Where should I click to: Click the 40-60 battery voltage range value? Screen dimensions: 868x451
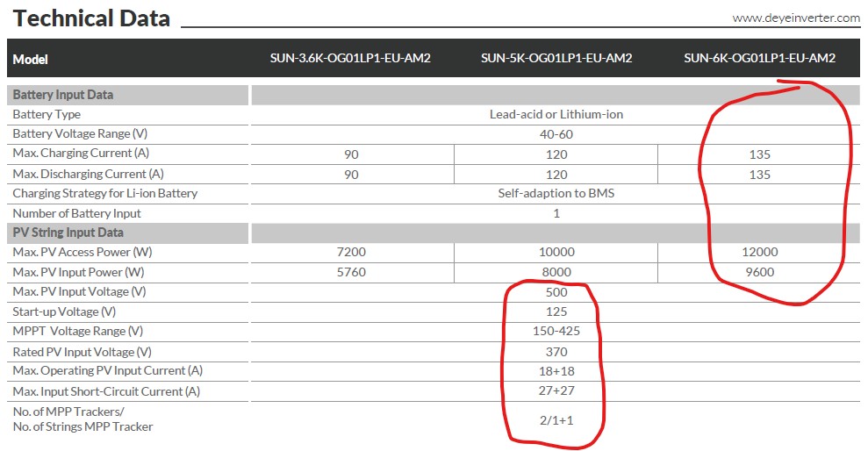click(x=556, y=134)
